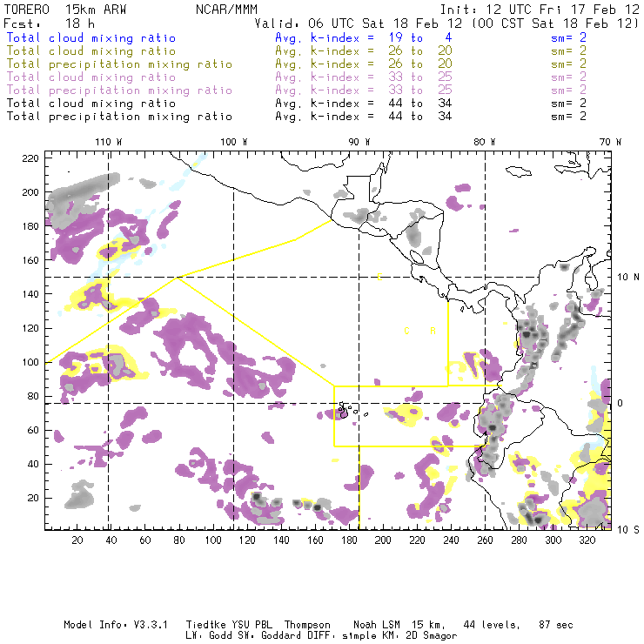Click the yellow 'E' marker on the map

point(380,278)
